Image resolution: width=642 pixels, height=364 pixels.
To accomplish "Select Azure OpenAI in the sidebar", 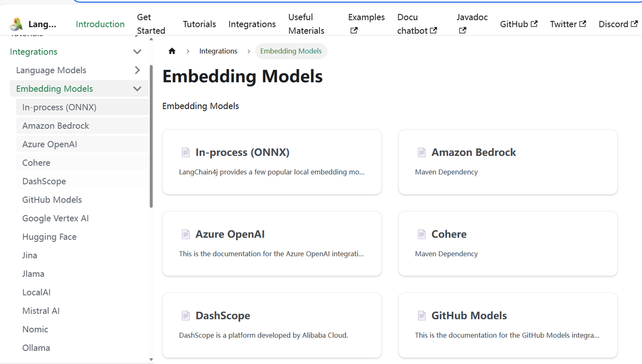I will (x=82, y=144).
